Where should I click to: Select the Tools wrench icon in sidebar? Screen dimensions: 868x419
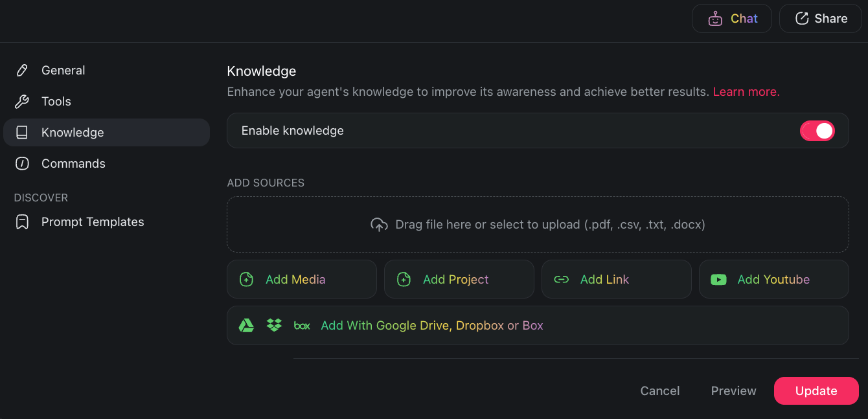[23, 101]
